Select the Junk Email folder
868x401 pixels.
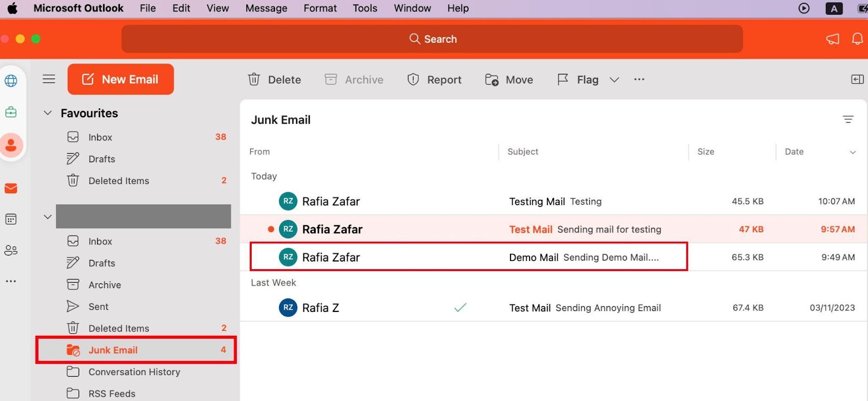coord(136,350)
